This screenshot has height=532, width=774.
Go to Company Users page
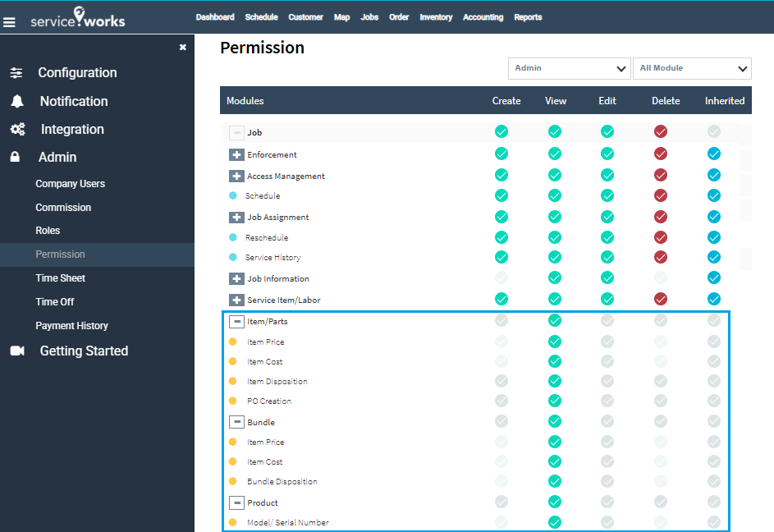coord(71,184)
